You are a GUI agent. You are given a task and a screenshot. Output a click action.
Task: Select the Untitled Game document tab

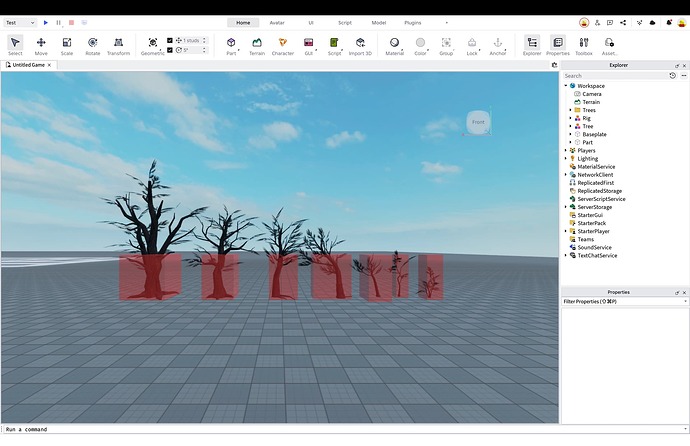click(x=29, y=65)
